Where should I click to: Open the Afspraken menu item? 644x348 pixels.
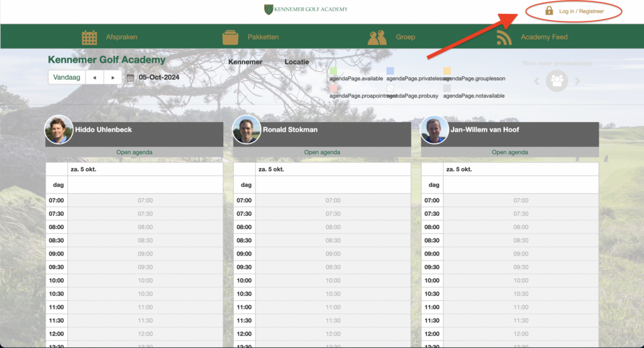[121, 37]
